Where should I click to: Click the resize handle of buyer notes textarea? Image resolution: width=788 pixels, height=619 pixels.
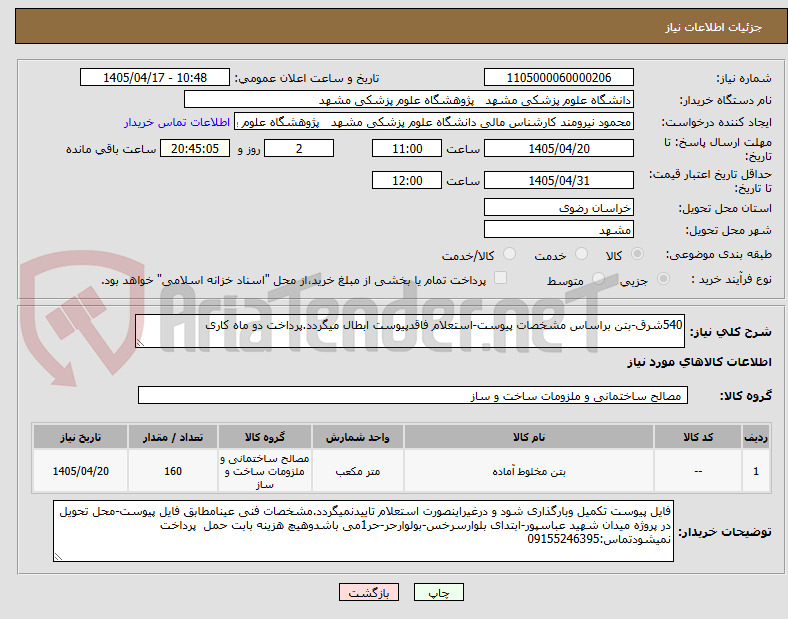(58, 557)
